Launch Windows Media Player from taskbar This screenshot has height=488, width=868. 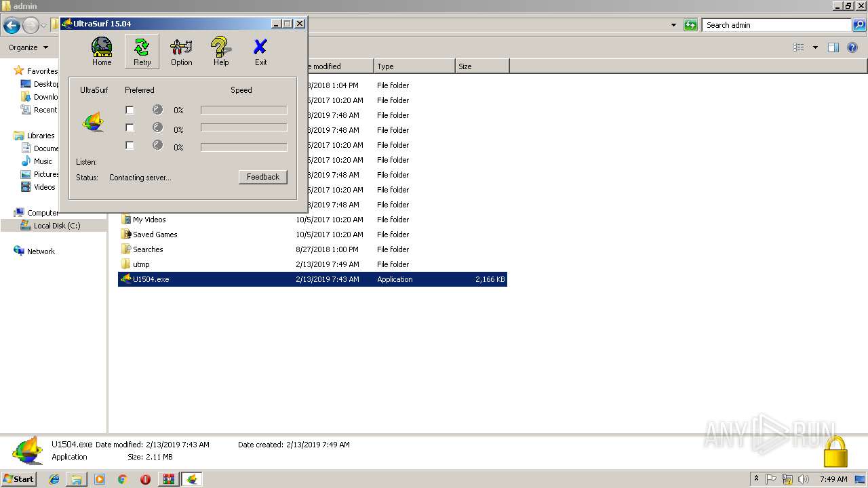coord(100,479)
